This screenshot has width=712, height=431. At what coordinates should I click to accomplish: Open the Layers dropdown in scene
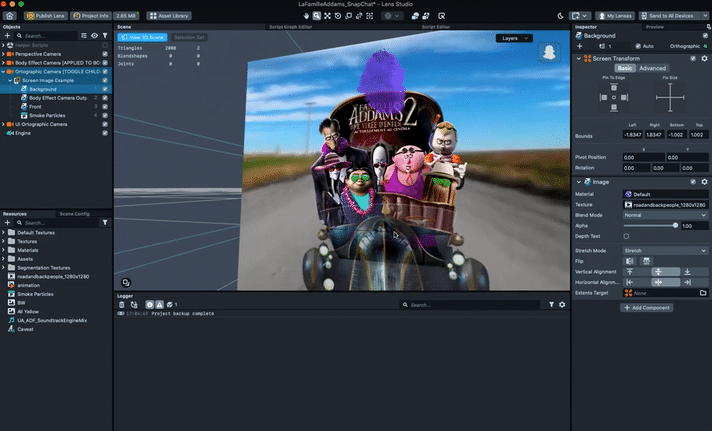pos(514,39)
